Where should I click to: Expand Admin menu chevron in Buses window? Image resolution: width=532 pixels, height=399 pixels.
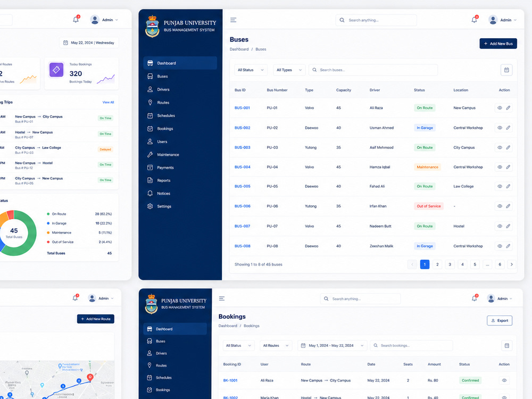coord(515,20)
